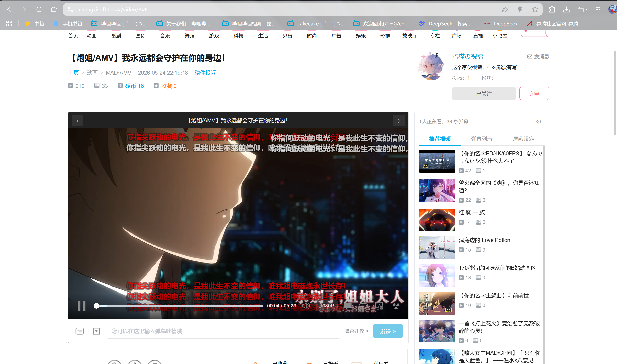Click the 发送 send button

click(x=388, y=331)
